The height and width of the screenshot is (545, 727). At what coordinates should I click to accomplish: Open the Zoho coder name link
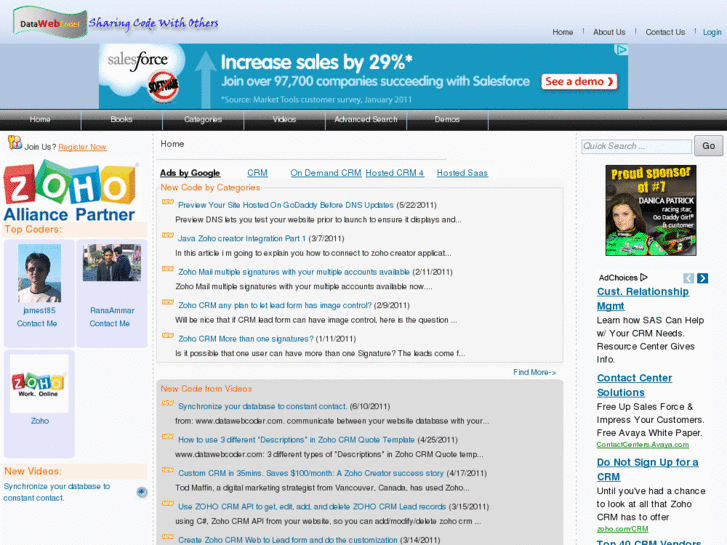click(x=39, y=421)
